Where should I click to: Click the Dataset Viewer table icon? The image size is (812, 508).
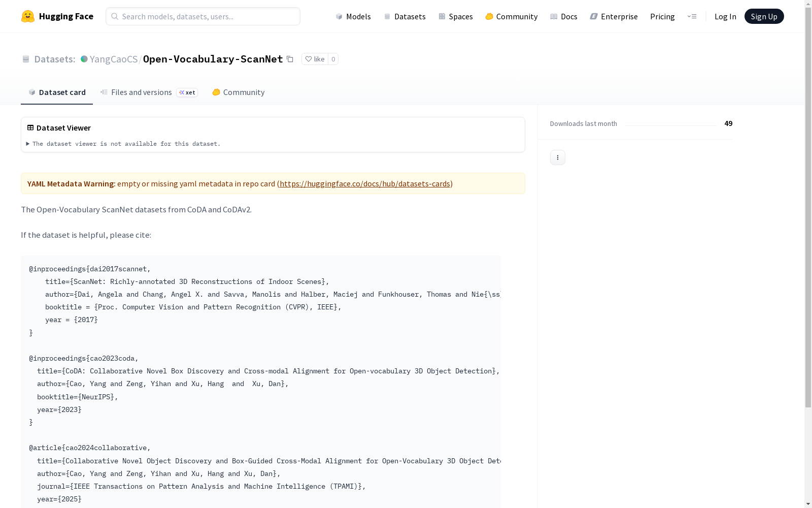pyautogui.click(x=30, y=128)
